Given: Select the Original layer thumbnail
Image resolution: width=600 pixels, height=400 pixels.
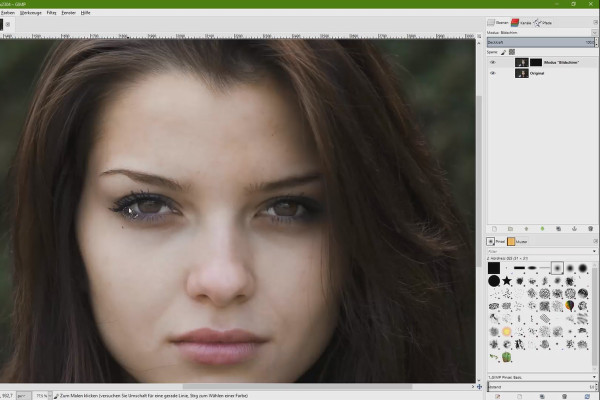Looking at the screenshot, I should coord(522,73).
